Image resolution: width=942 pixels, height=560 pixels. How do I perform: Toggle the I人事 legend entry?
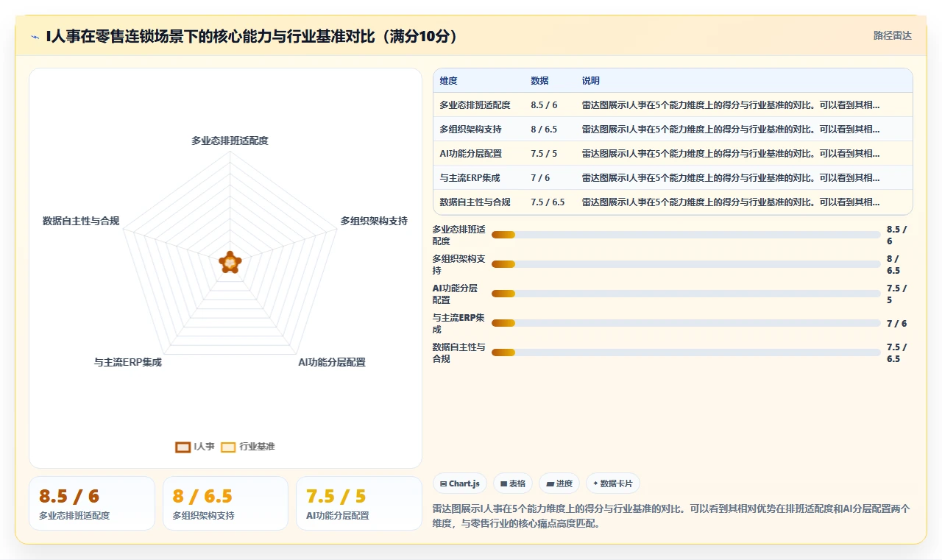pos(195,447)
